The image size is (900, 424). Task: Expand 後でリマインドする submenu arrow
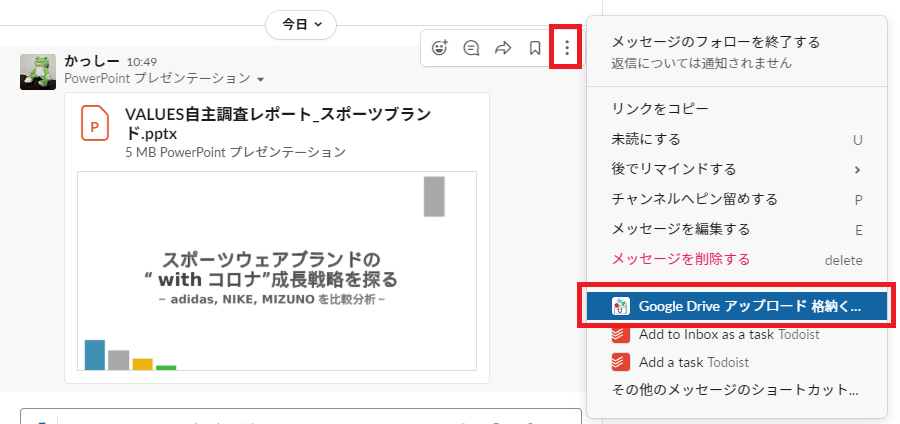[858, 169]
